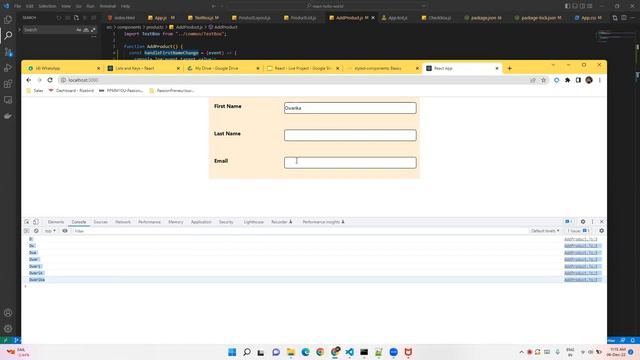The height and width of the screenshot is (360, 640).
Task: Toggle DevTools device toolbar
Action: [36, 222]
